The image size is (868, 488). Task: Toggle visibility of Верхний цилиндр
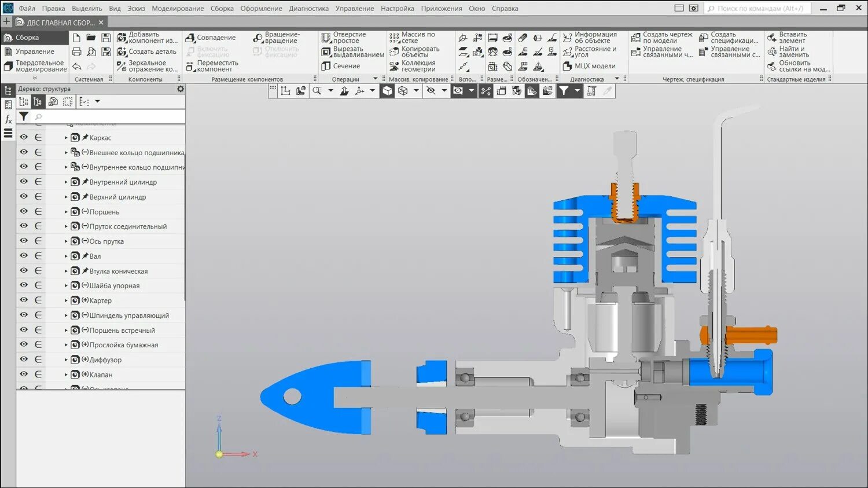pyautogui.click(x=24, y=196)
